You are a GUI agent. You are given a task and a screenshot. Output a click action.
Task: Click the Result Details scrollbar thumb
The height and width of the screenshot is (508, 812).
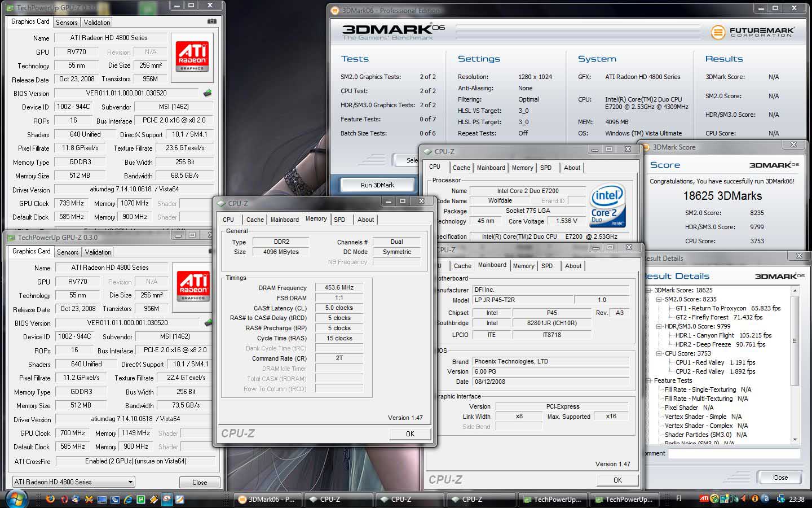[x=795, y=341]
